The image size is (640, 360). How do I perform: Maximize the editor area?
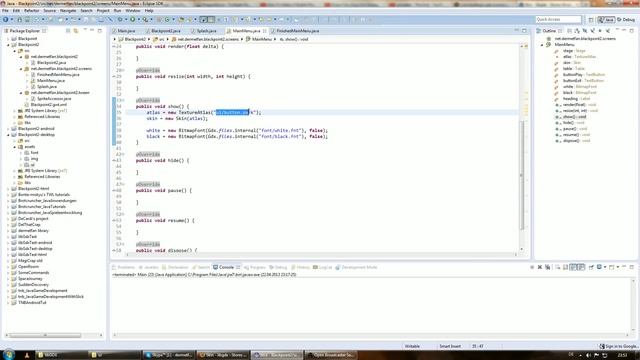[524, 31]
